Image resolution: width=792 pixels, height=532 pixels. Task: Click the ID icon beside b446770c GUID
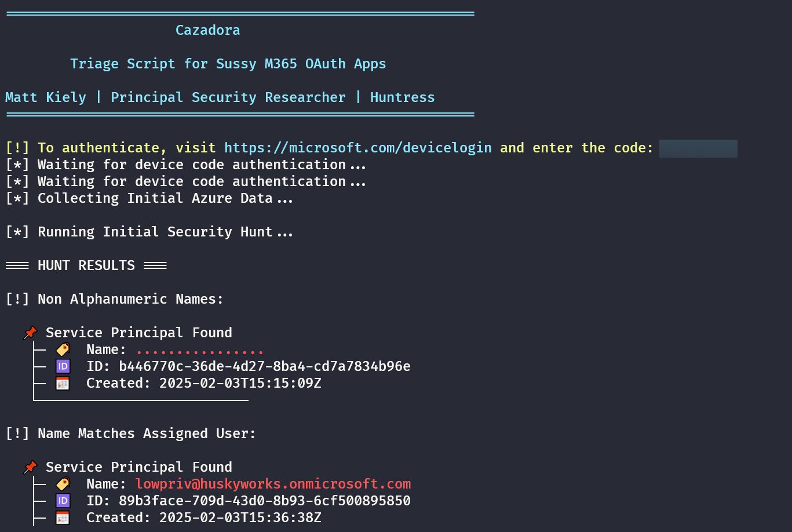pos(63,366)
